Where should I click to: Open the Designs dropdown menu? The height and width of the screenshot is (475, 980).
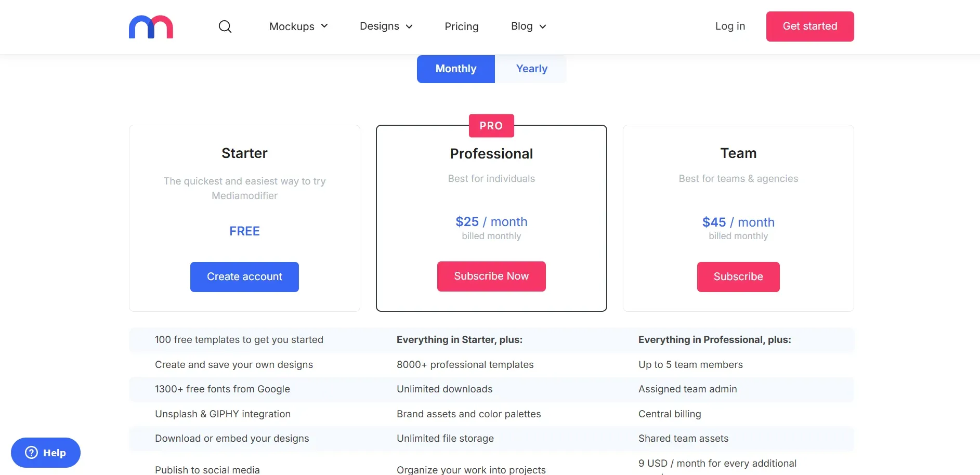click(x=386, y=26)
